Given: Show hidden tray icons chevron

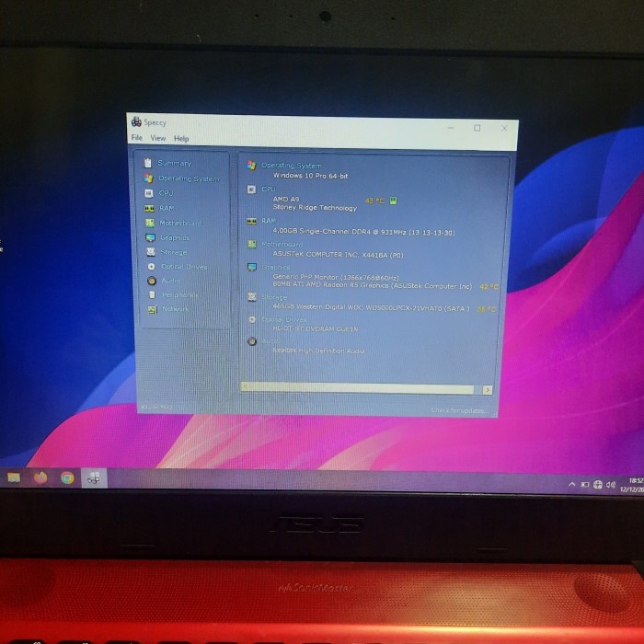Looking at the screenshot, I should (571, 484).
